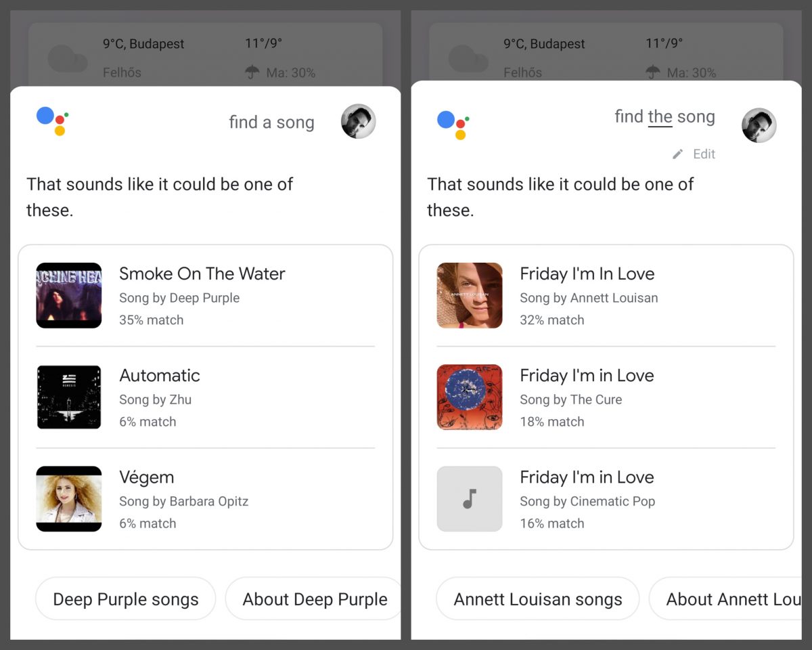Image resolution: width=812 pixels, height=650 pixels.
Task: Tap the Google Assistant logo in left panel
Action: 52,121
